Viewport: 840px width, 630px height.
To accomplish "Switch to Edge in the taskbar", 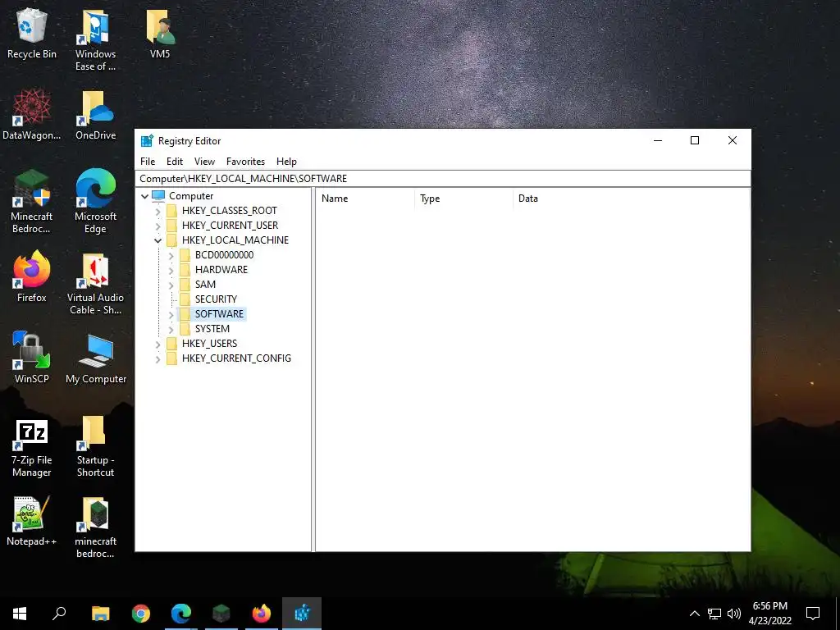I will [x=181, y=614].
